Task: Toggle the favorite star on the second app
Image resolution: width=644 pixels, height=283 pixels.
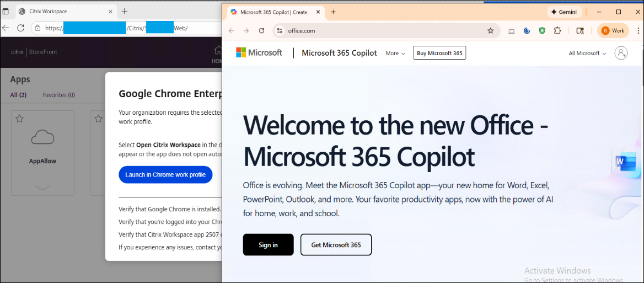Action: coord(98,119)
